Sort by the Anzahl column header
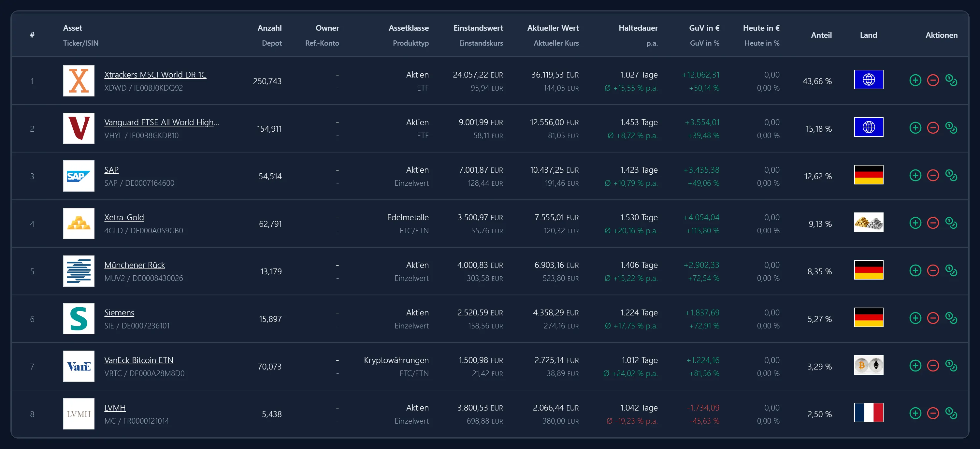Image resolution: width=980 pixels, height=449 pixels. (x=269, y=28)
